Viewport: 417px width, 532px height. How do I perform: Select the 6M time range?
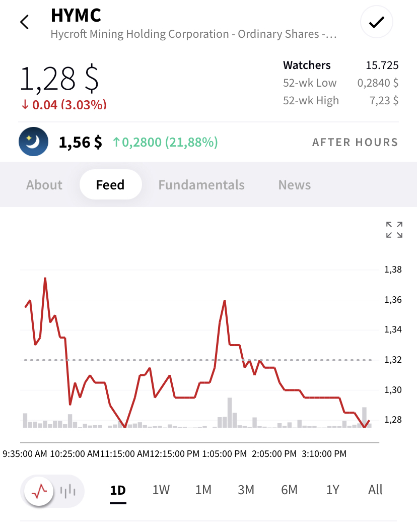289,490
